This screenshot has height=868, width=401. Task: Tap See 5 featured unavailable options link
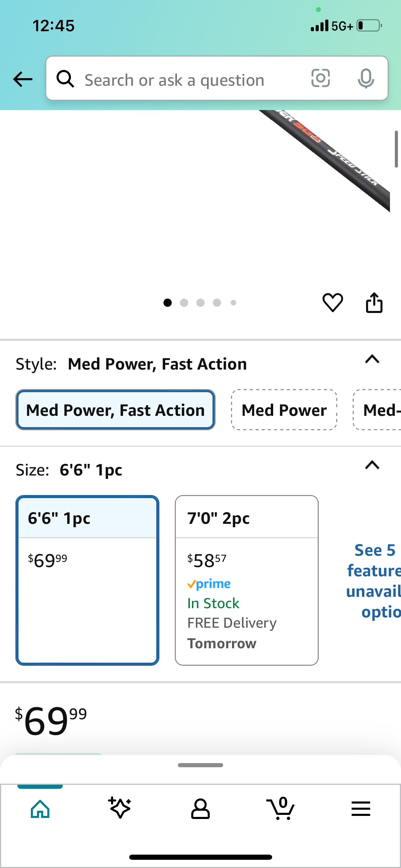(374, 581)
